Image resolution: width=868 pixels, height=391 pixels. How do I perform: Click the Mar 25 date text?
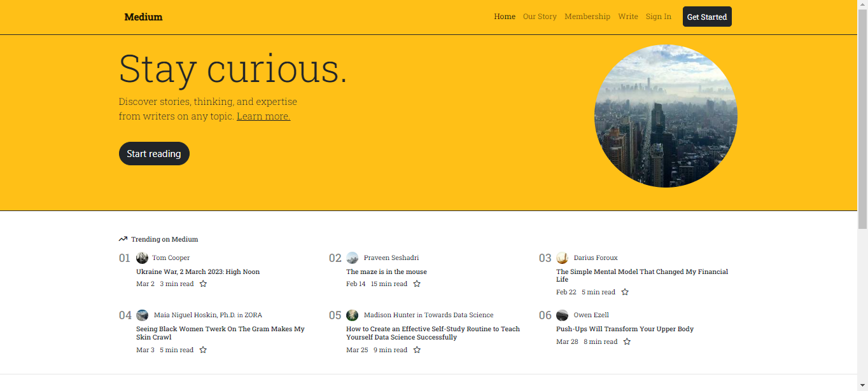357,350
